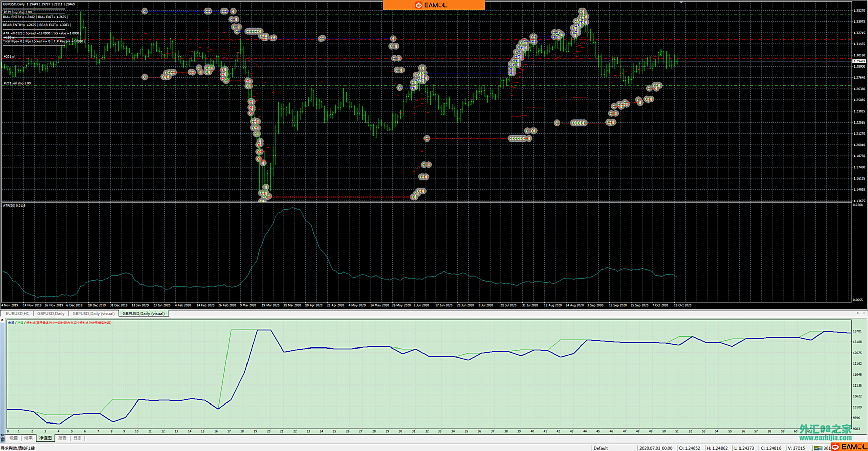
Task: Select the 设置 tester tab
Action: pos(13,438)
